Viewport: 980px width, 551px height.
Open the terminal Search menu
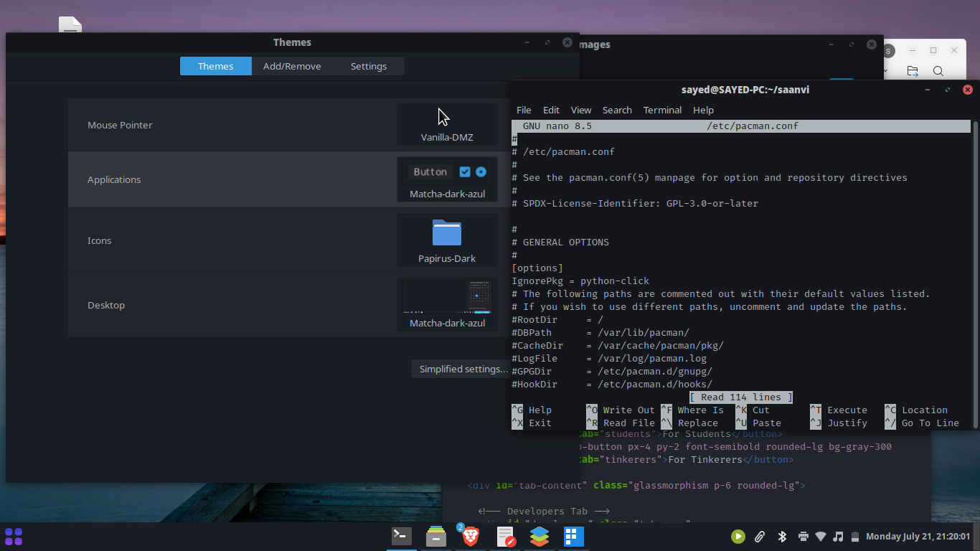pos(617,110)
